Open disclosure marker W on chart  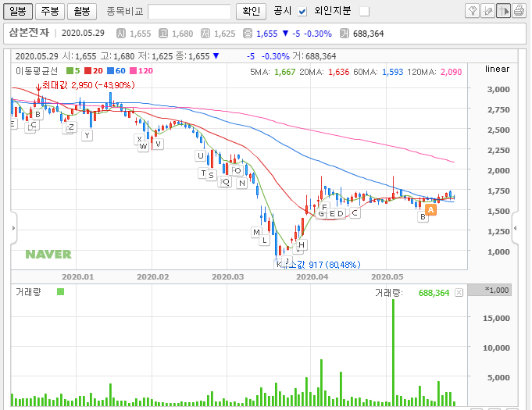143,147
